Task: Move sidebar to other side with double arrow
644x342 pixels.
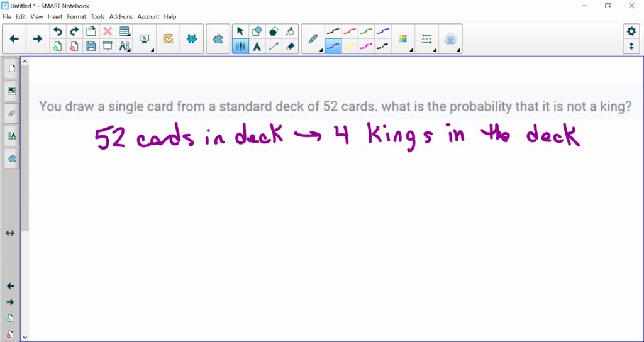Action: point(10,233)
